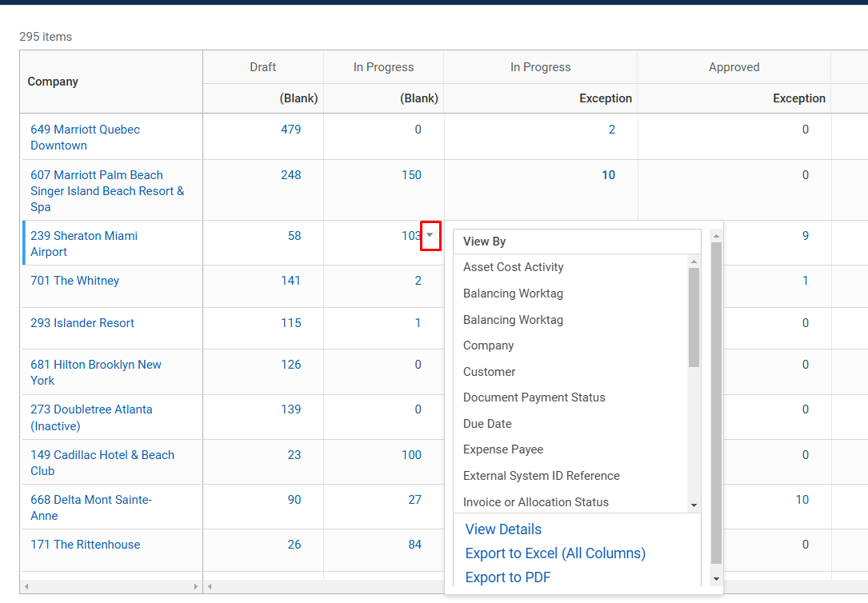Open 649 Marriott Quebec Downtown company link
Screen dimensions: 868x603
[x=86, y=138]
